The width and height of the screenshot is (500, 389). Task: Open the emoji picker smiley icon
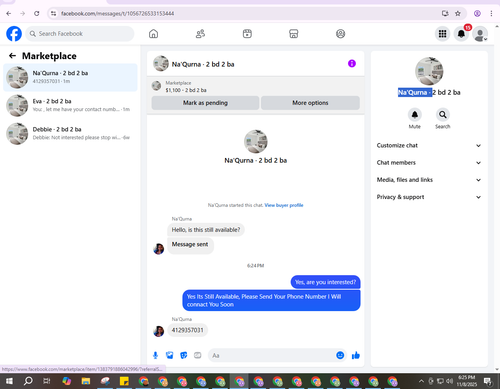[340, 355]
